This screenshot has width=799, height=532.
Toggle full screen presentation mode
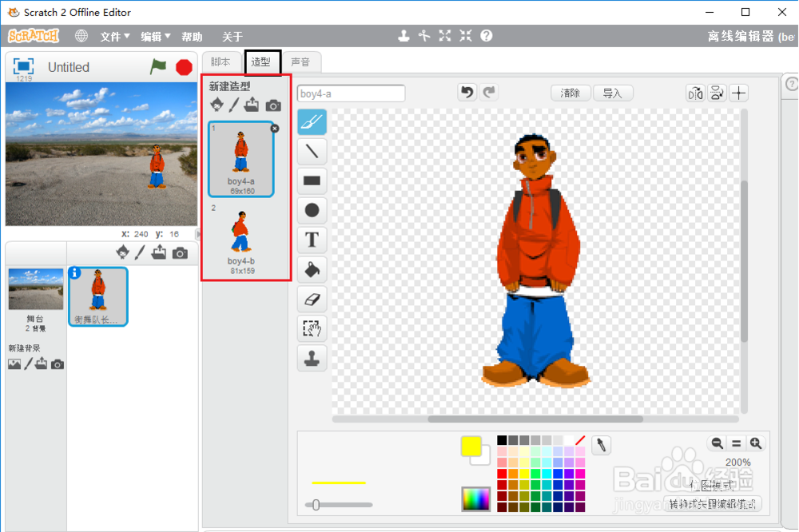click(x=23, y=66)
